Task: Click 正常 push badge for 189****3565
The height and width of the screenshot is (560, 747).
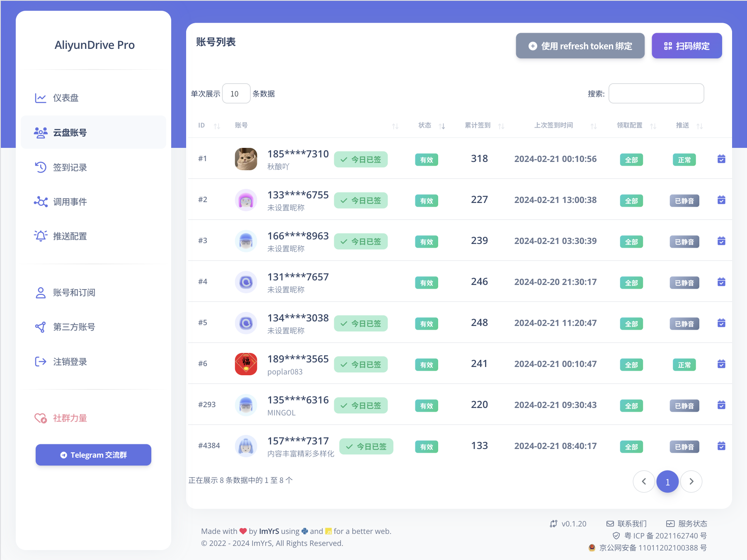Action: pyautogui.click(x=684, y=365)
